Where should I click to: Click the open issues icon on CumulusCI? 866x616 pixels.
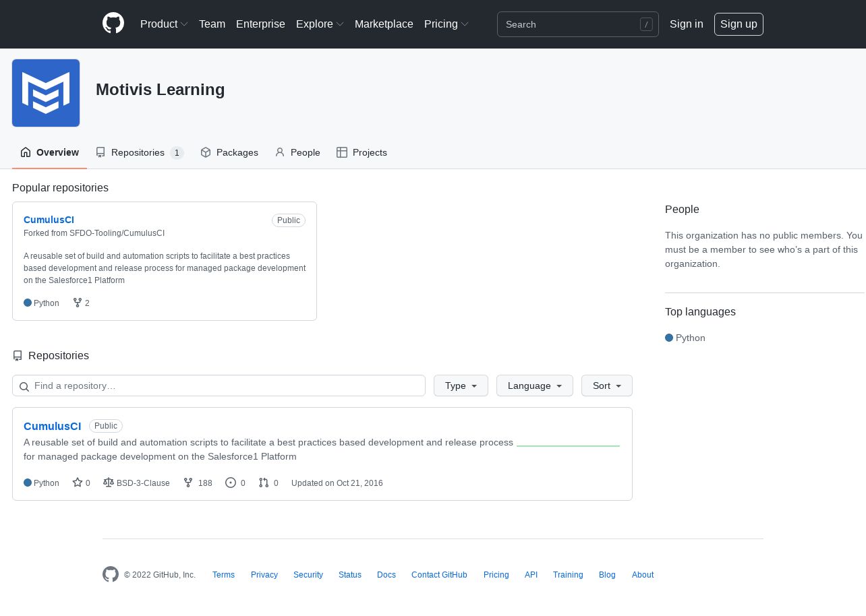coord(231,483)
